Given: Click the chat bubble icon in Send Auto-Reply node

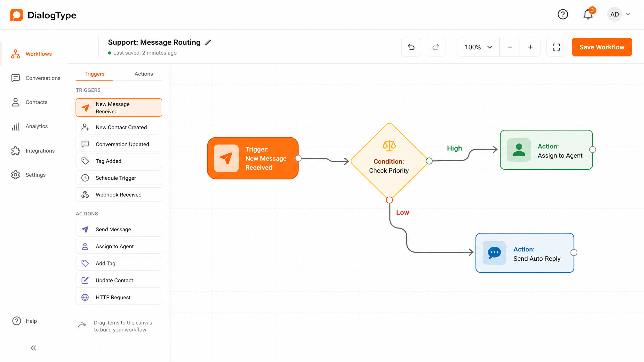Looking at the screenshot, I should coord(494,253).
